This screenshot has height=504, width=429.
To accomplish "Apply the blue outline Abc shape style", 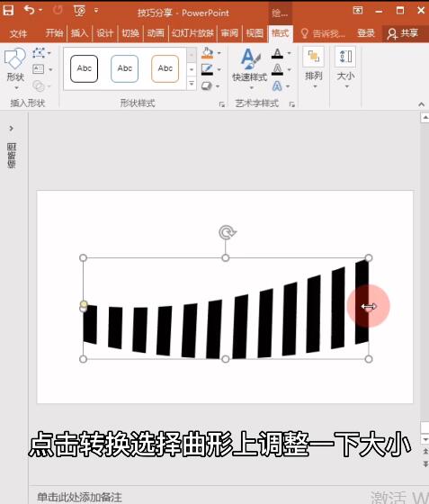I will click(x=125, y=68).
